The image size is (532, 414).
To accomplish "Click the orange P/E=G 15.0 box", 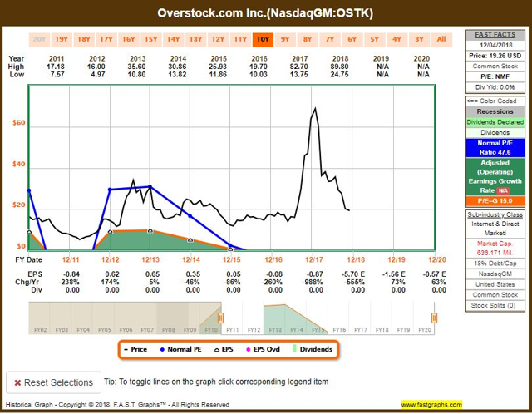I will (x=495, y=201).
